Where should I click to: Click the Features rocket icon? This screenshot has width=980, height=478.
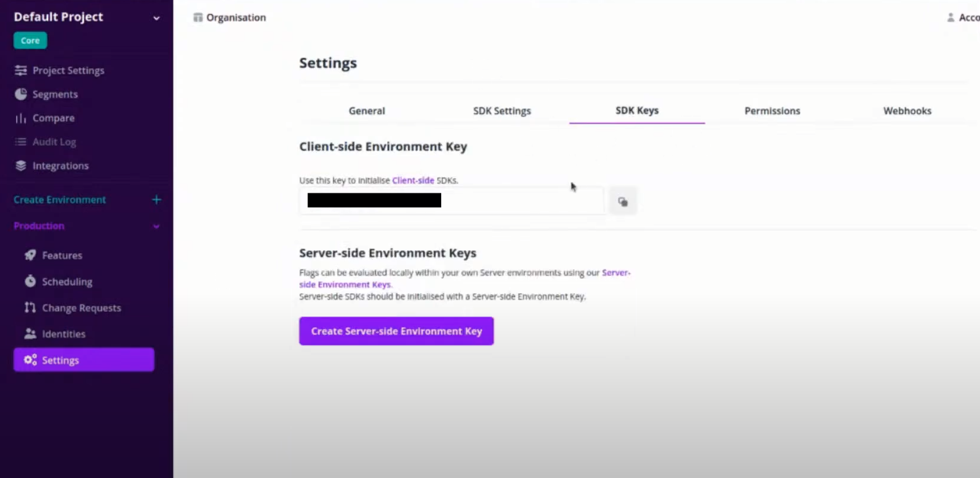pos(30,255)
